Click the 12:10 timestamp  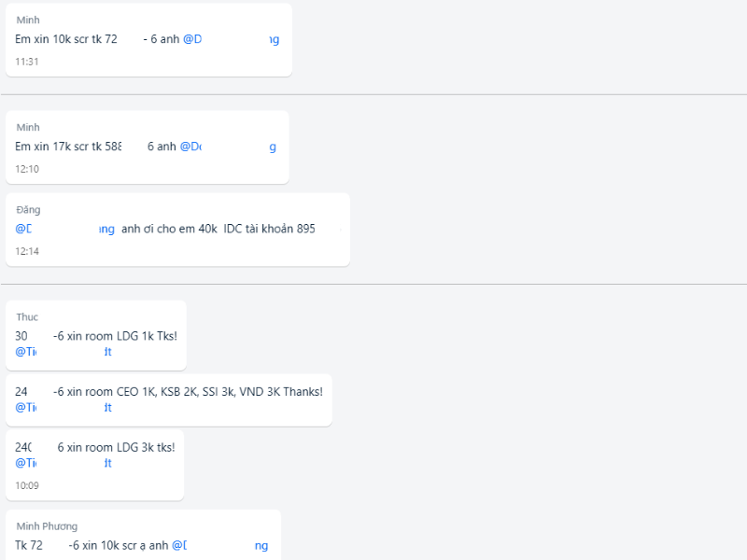(27, 169)
